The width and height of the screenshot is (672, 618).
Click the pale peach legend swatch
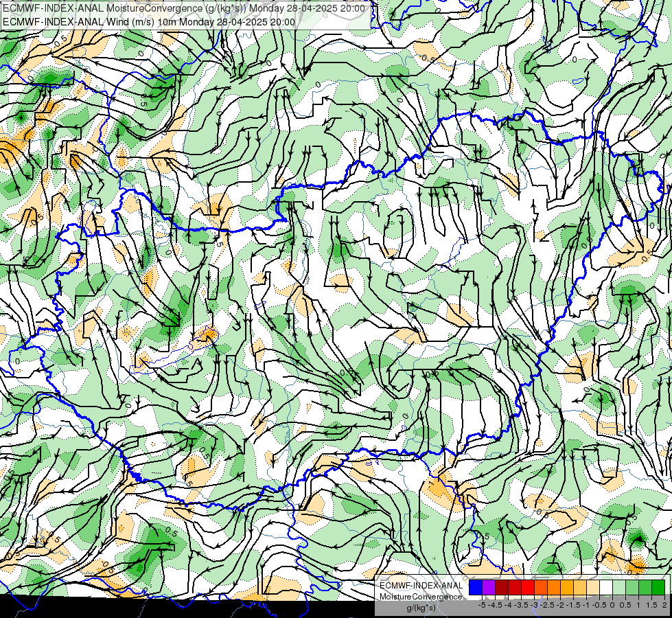click(x=593, y=587)
